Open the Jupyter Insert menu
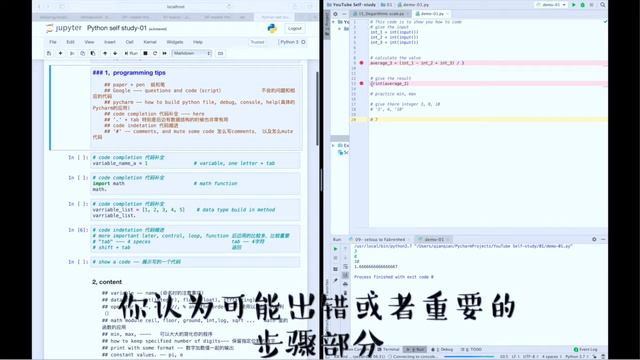The height and width of the screenshot is (360, 640). click(110, 42)
